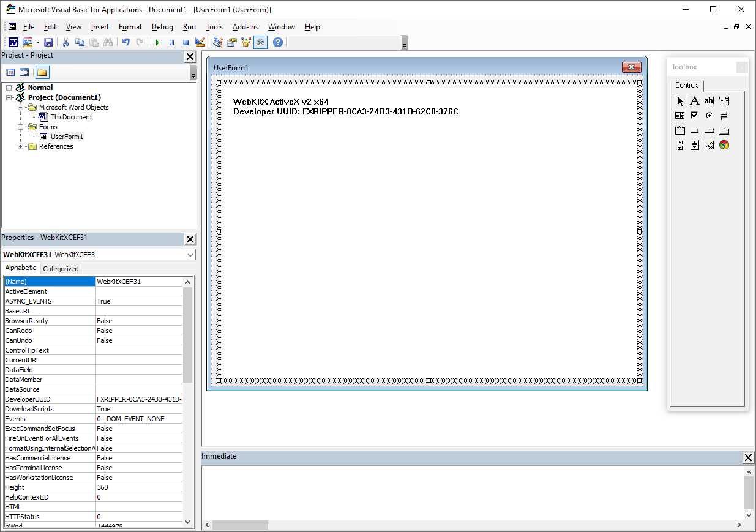
Task: Click the Controls tab in Toolbox
Action: point(687,85)
